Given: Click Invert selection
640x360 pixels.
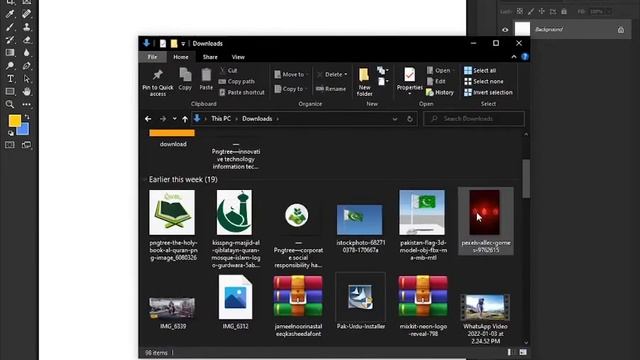Looking at the screenshot, I should point(488,93).
